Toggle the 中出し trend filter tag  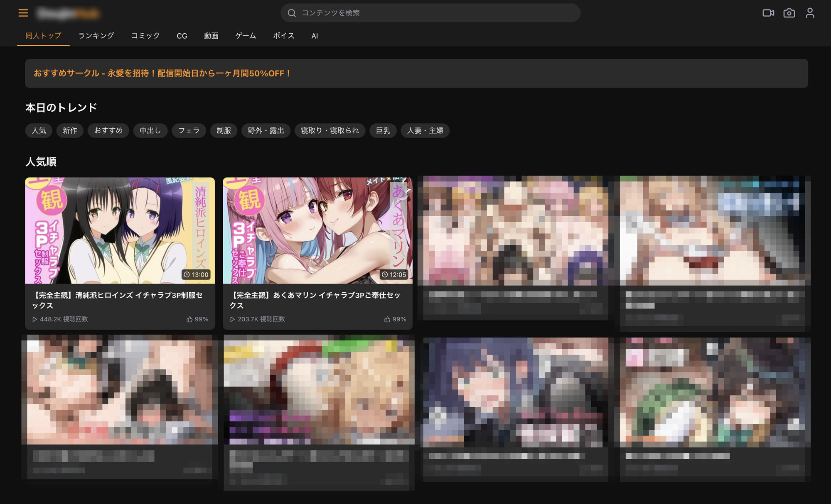click(x=150, y=130)
